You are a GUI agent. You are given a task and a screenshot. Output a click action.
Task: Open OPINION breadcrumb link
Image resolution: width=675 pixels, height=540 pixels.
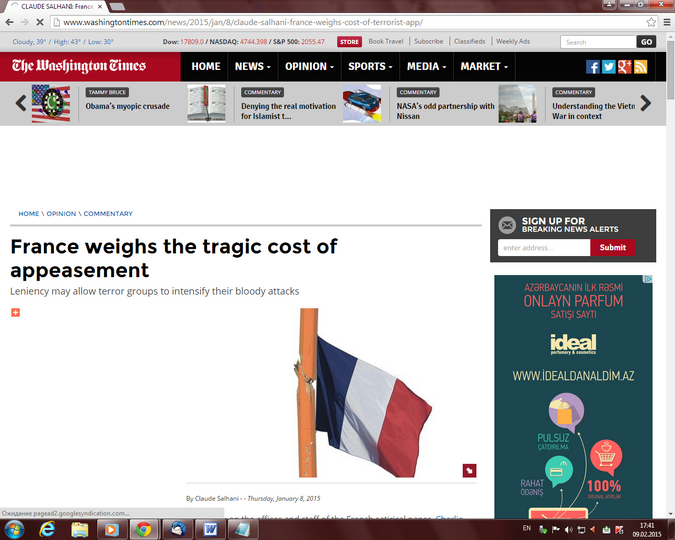pos(61,214)
